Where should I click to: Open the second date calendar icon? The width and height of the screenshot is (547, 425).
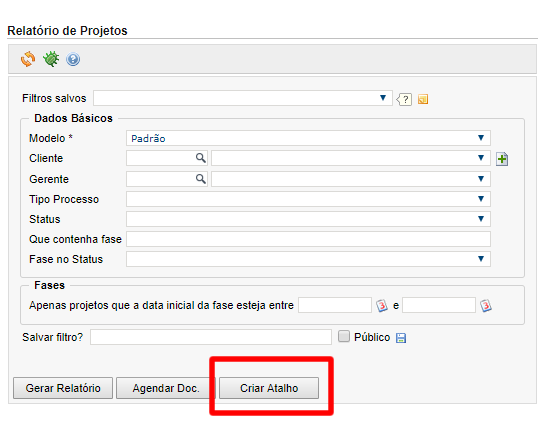[486, 305]
